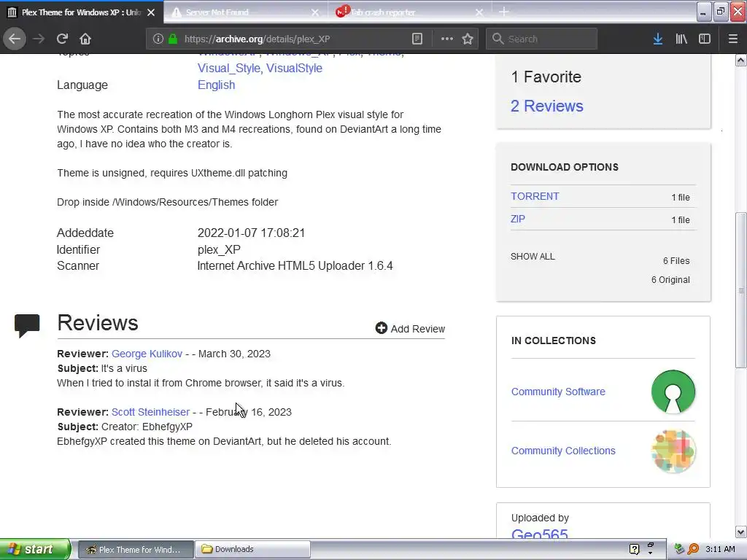Image resolution: width=747 pixels, height=560 pixels.
Task: Download via the TORRENT option
Action: click(535, 196)
